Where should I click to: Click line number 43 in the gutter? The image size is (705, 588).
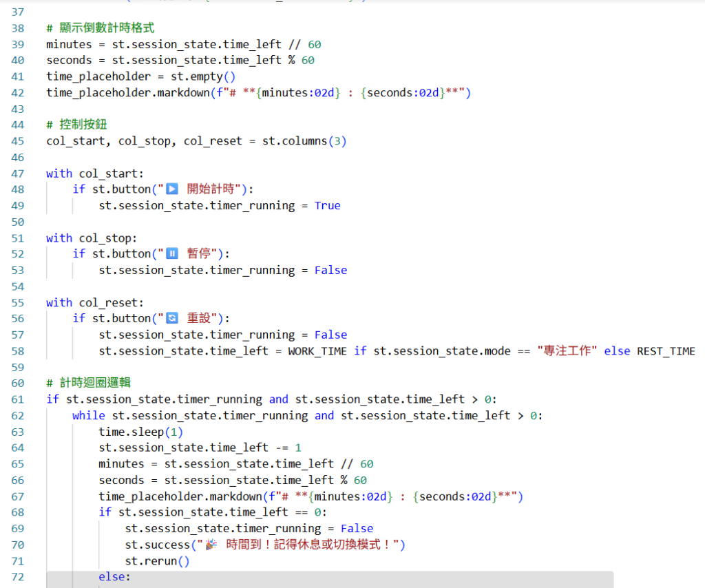click(x=17, y=109)
